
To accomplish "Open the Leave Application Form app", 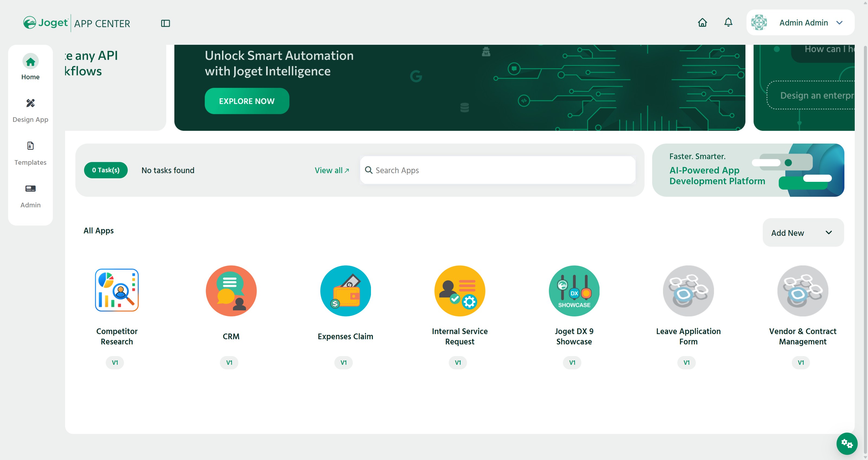I will (688, 290).
